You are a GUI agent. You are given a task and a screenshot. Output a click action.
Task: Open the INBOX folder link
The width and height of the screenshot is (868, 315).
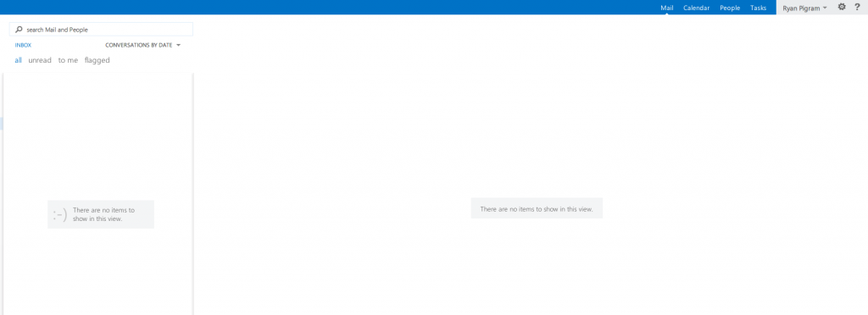pos(23,46)
